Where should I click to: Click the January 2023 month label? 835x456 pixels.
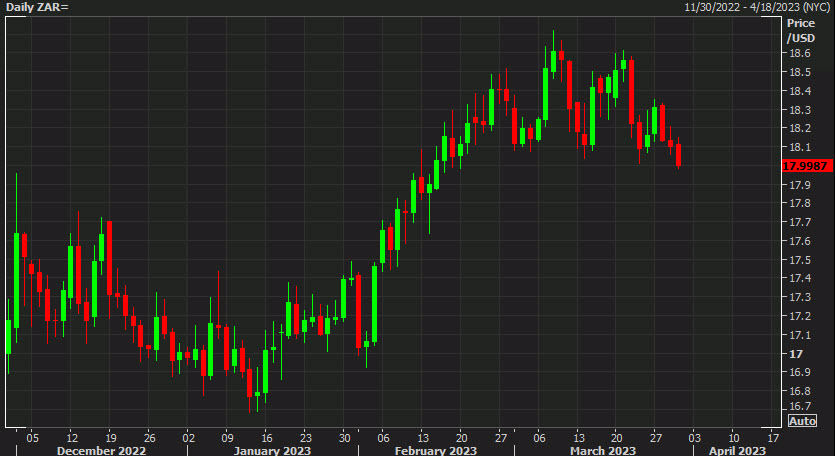coord(272,451)
